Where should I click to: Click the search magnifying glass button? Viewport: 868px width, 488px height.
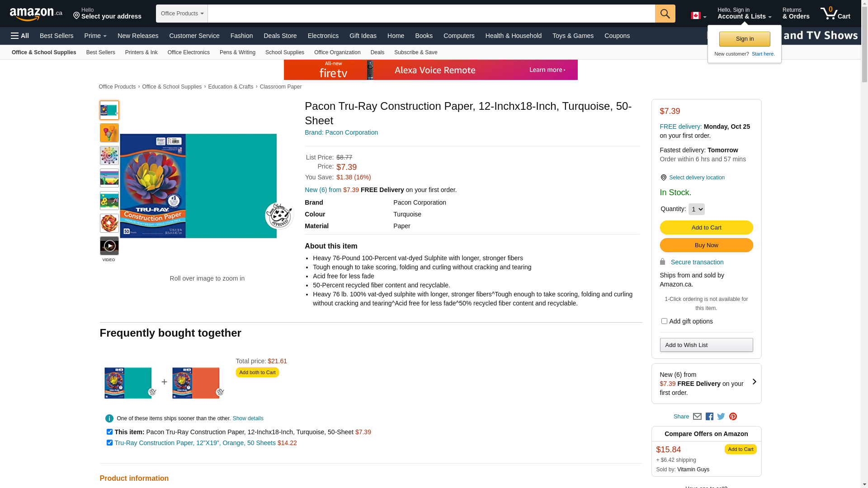665,14
